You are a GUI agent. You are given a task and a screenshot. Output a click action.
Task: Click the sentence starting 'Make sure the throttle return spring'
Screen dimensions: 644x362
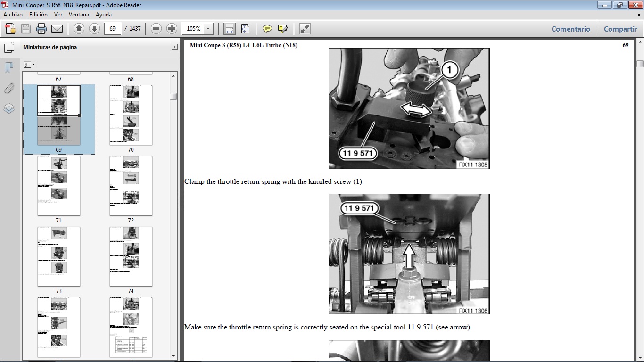click(x=328, y=327)
